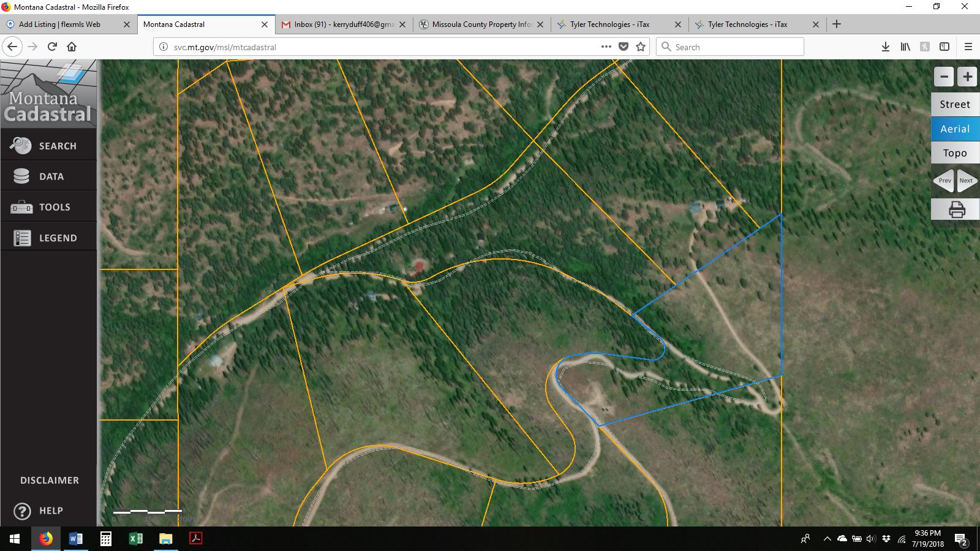Viewport: 980px width, 551px height.
Task: Go back to the previous page
Action: [12, 47]
